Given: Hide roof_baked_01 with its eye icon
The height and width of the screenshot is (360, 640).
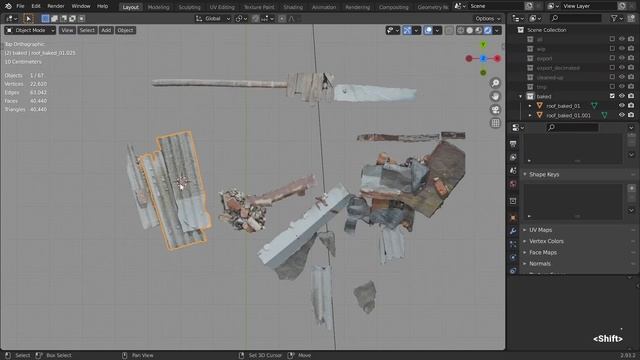Looking at the screenshot, I should (x=622, y=105).
